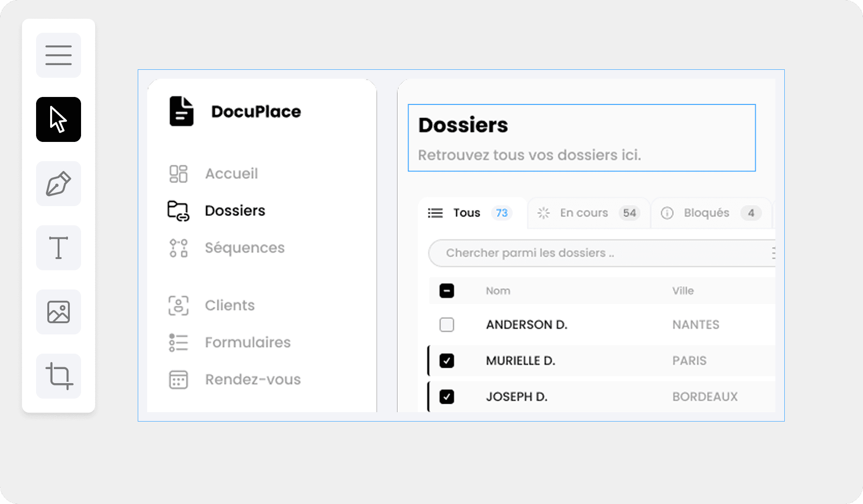863x504 pixels.
Task: Switch to the Tous tab
Action: (x=473, y=213)
